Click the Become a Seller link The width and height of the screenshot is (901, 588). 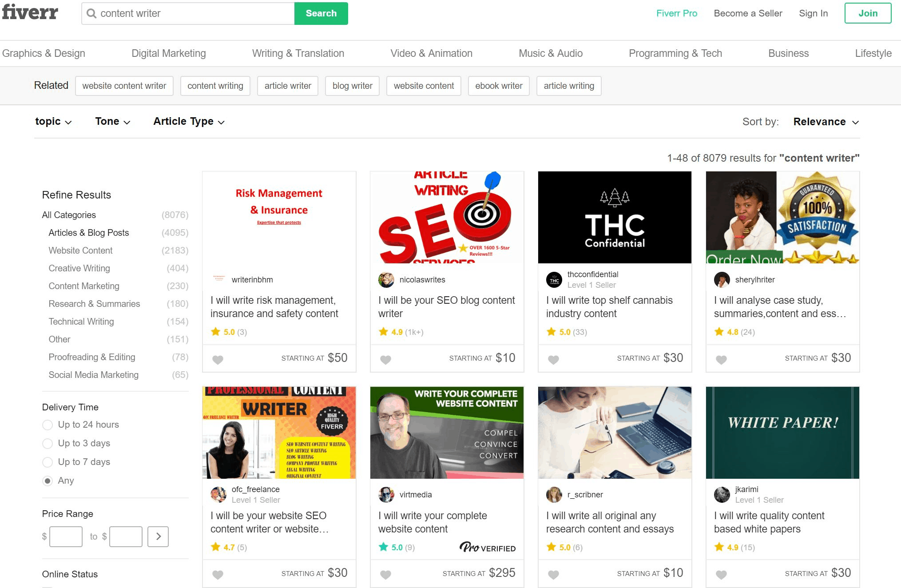(x=748, y=13)
